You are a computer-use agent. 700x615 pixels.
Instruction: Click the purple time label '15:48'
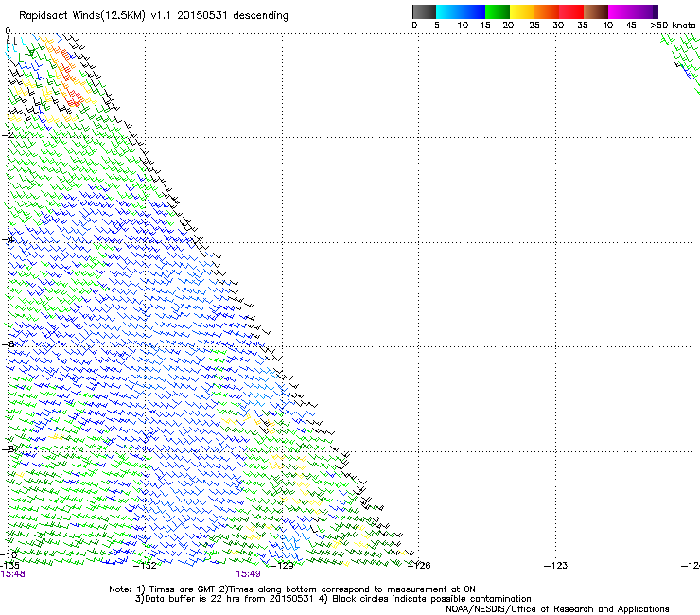point(13,574)
